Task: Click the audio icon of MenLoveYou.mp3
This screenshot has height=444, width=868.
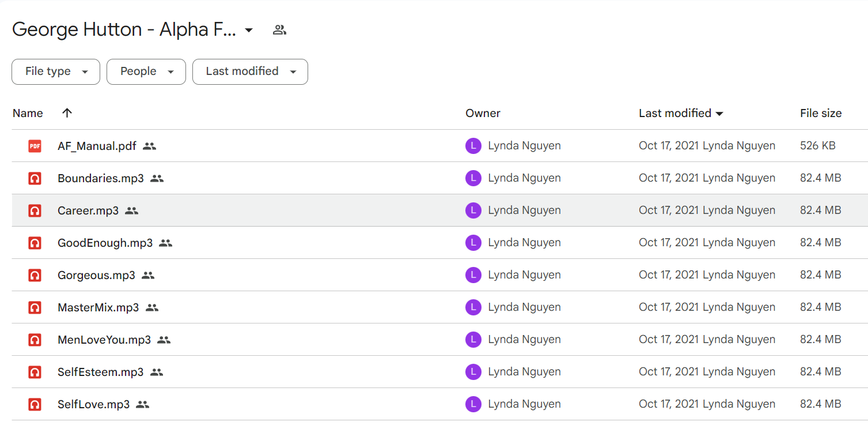Action: (35, 340)
